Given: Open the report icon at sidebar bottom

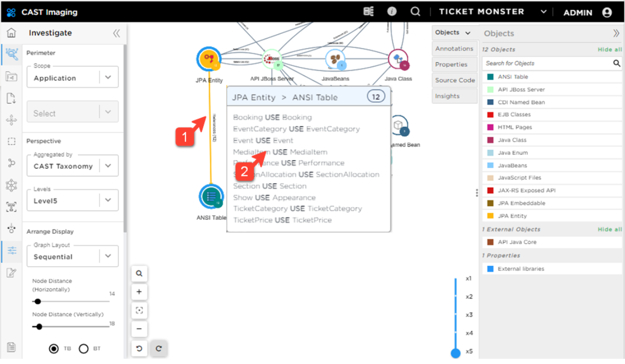Looking at the screenshot, I should click(11, 347).
